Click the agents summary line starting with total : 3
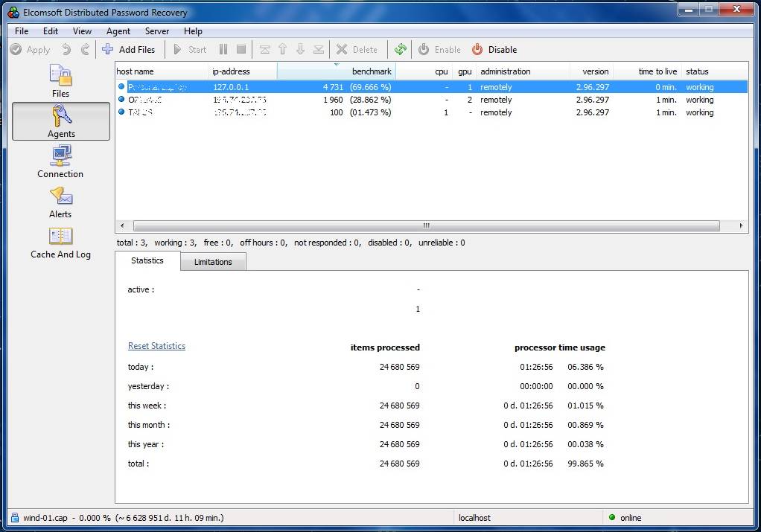 point(290,243)
